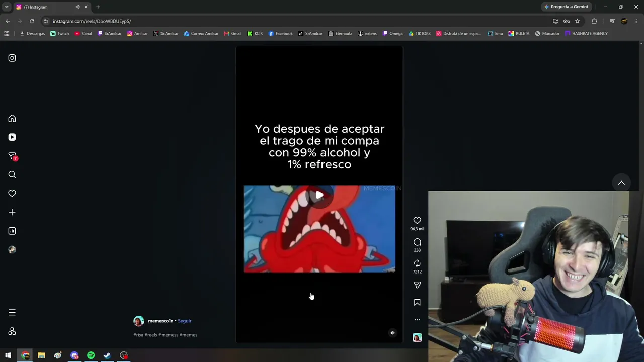Open the Reels section in sidebar
Viewport: 644px width, 362px height.
(x=12, y=137)
